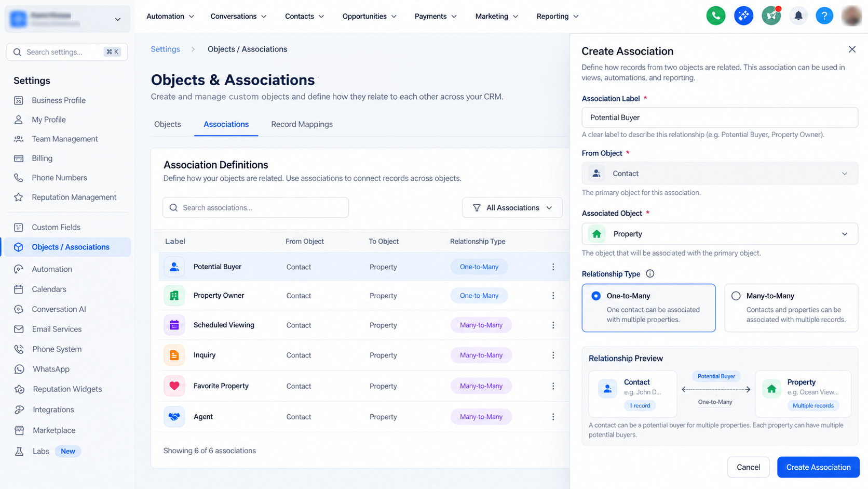Screen dimensions: 868x489
Task: Click the Agent handshake icon
Action: pyautogui.click(x=174, y=417)
